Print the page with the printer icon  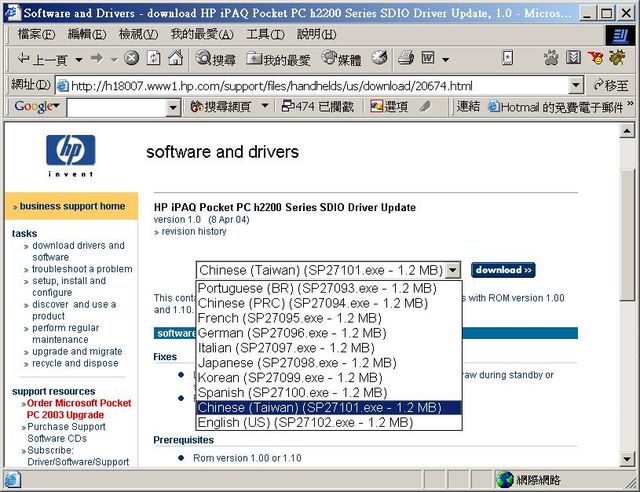(406, 58)
